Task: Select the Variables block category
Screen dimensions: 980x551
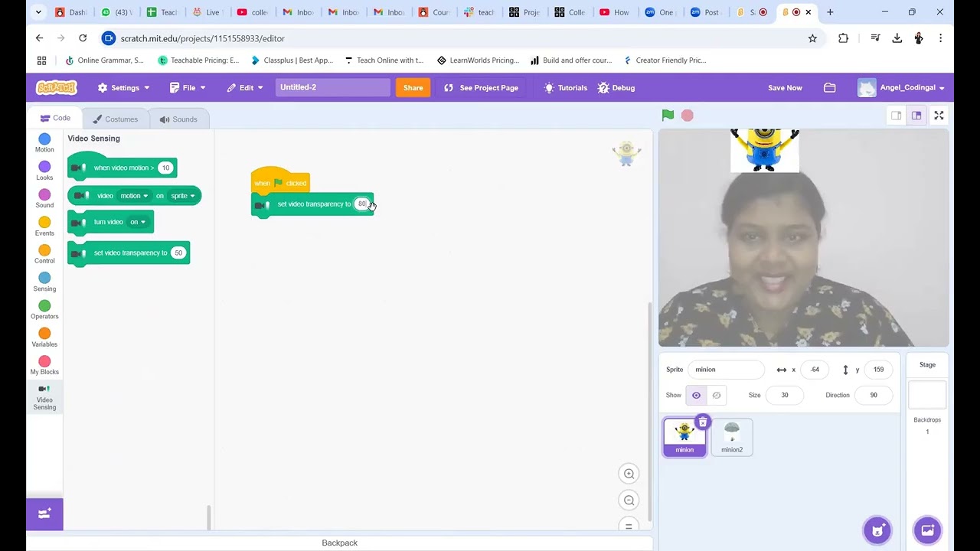Action: coord(44,337)
